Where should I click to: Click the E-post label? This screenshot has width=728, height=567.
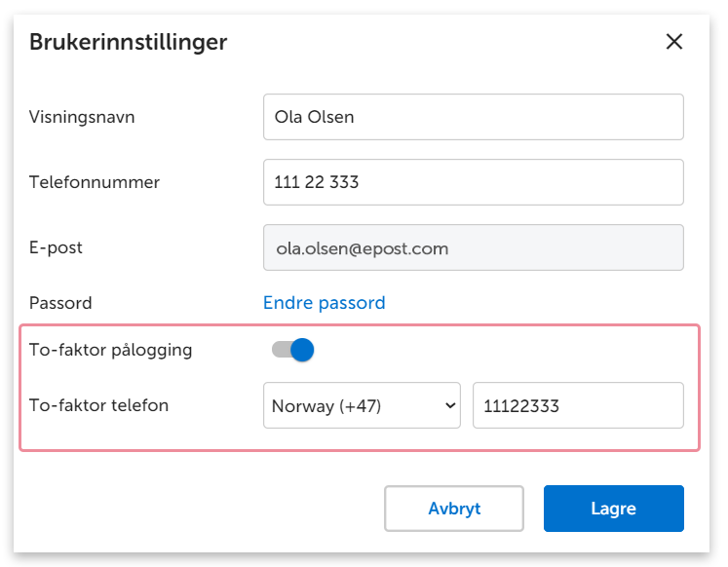point(56,247)
